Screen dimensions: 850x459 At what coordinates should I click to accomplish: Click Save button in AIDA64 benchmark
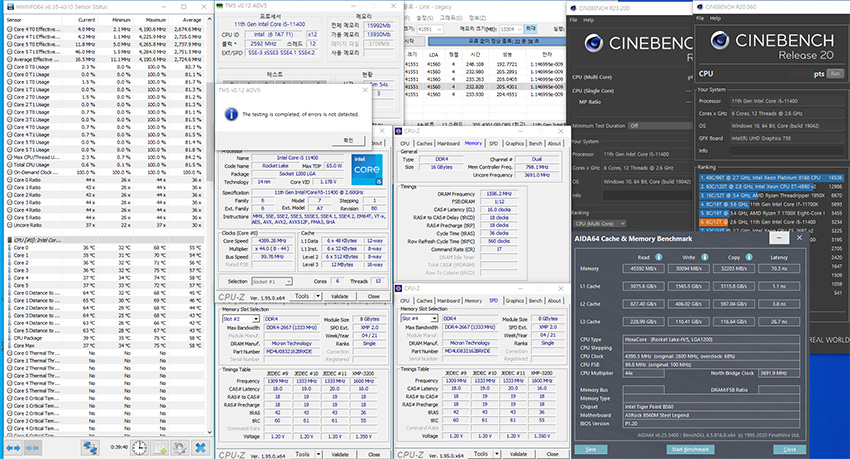(591, 449)
